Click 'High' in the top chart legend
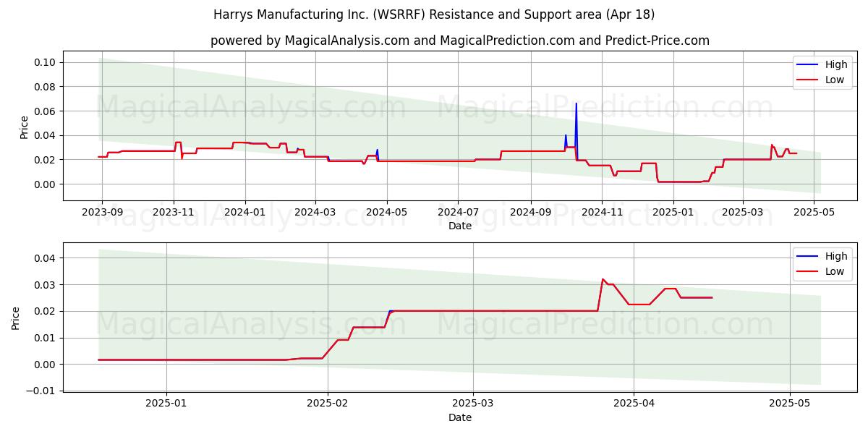This screenshot has width=868, height=434. click(x=836, y=64)
